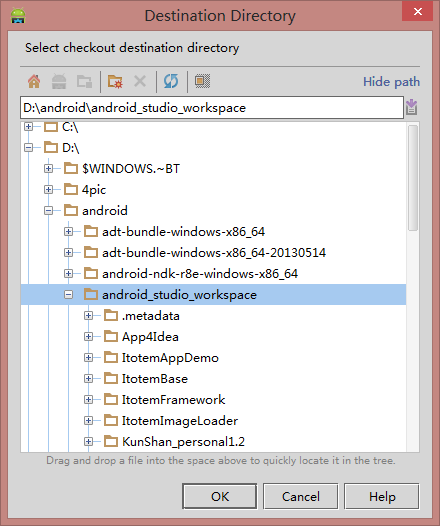Select the D:\ drive row
Screen dimensions: 440x526
tap(213, 147)
